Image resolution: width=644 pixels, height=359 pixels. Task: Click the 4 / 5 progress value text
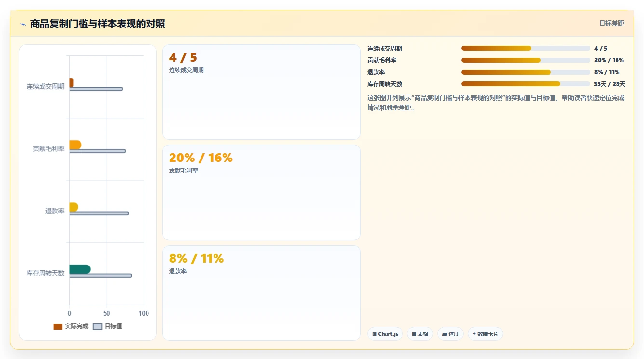click(x=601, y=48)
